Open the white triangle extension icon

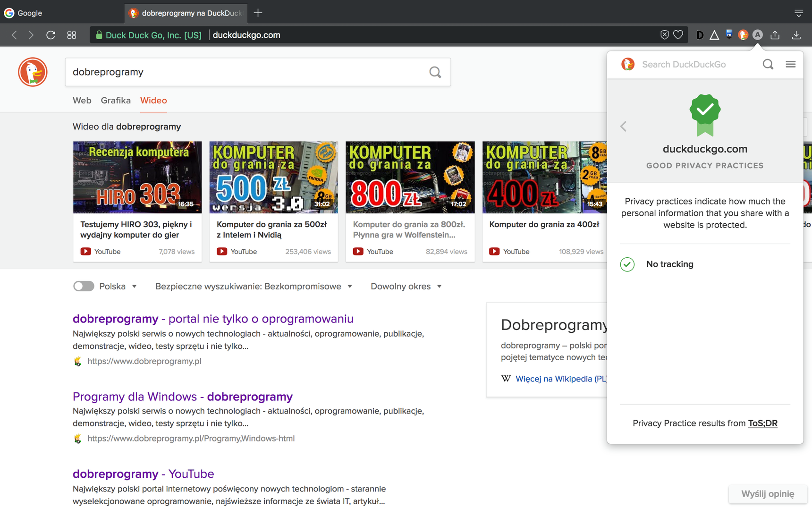point(714,35)
